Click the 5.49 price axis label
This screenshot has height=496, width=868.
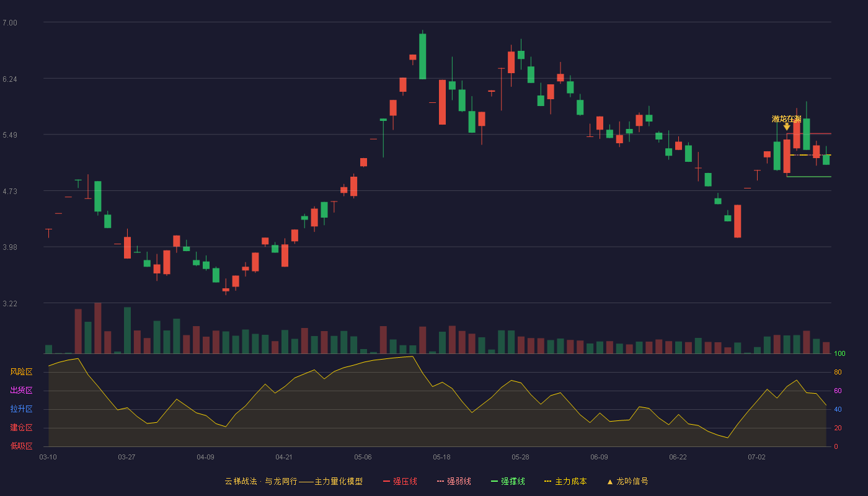tap(10, 135)
